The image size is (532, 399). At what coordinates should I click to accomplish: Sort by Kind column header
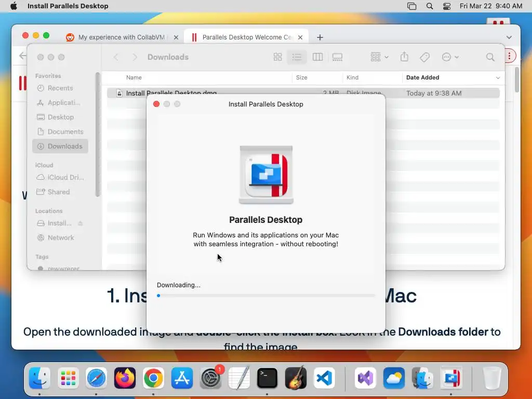click(353, 78)
